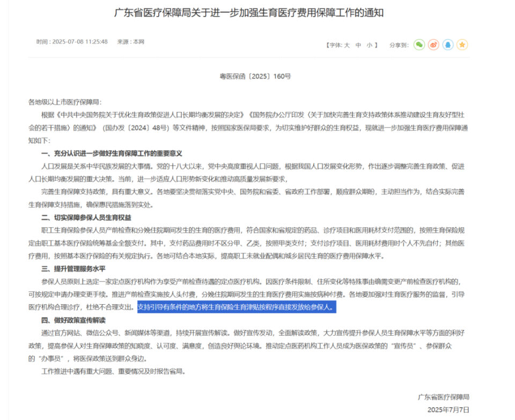Click the highlighted blue sentence about 生育津贴
Viewport: 515px width, 420px height.
pos(237,307)
